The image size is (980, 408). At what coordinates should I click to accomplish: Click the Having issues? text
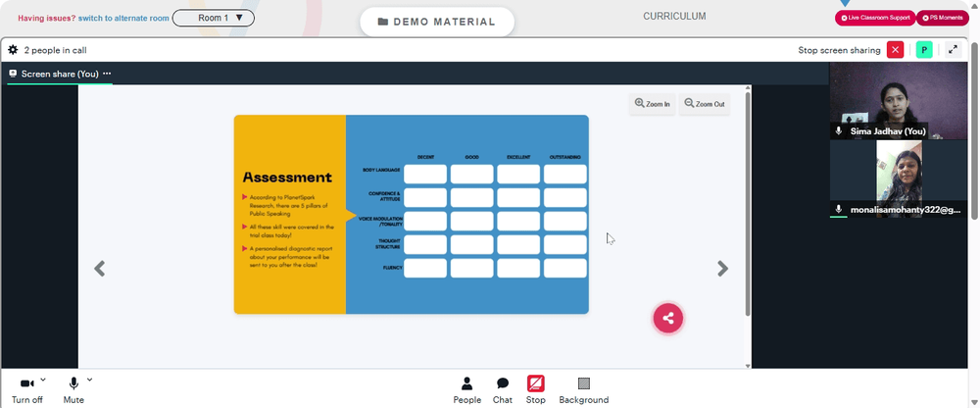[x=47, y=19]
